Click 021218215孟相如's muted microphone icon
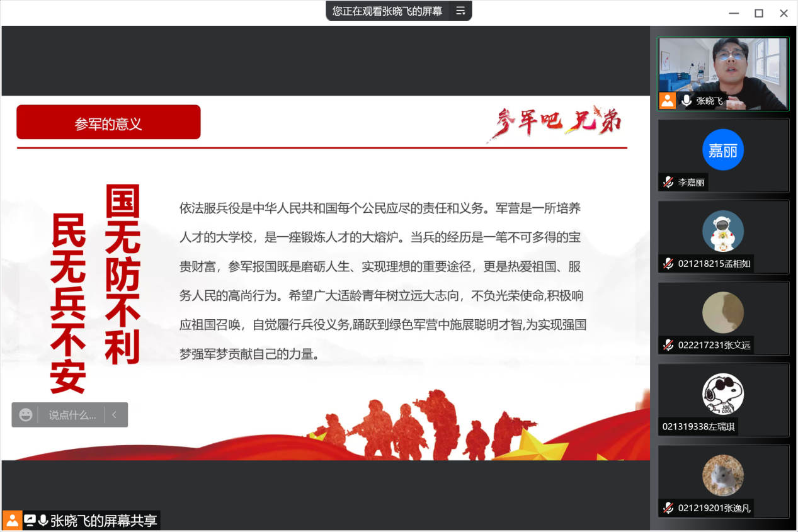 click(x=668, y=264)
